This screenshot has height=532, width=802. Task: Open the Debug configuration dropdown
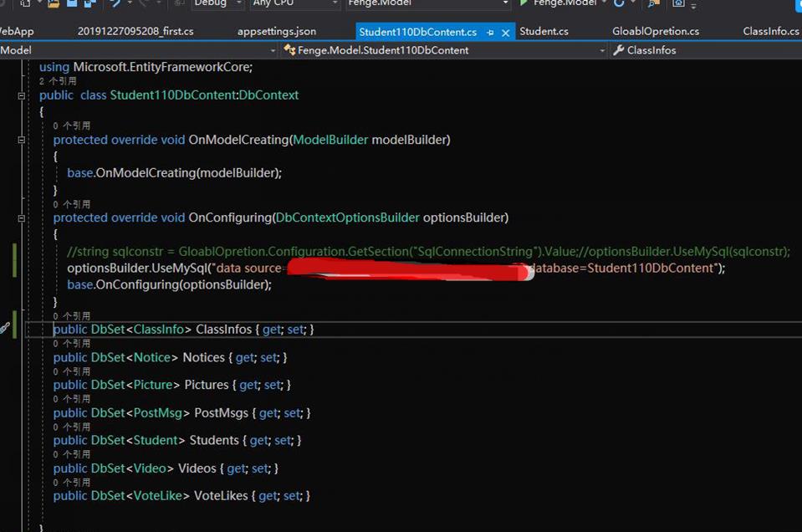[x=217, y=3]
